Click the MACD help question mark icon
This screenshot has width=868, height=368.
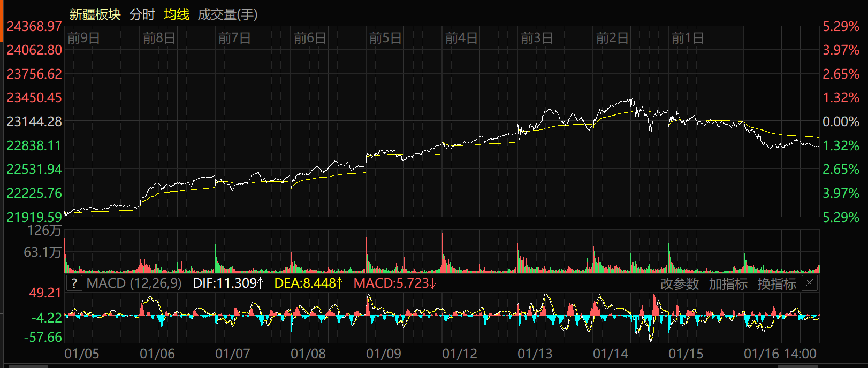pyautogui.click(x=74, y=283)
